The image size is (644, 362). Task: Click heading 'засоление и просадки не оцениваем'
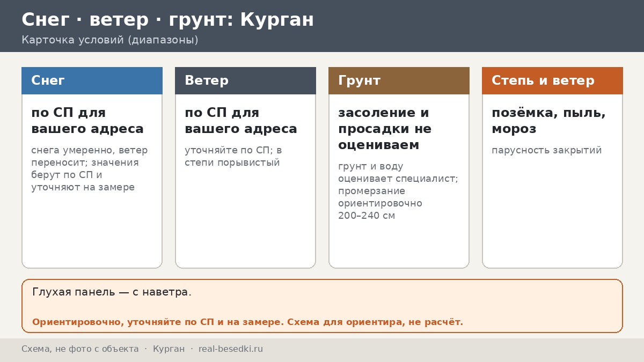385,129
